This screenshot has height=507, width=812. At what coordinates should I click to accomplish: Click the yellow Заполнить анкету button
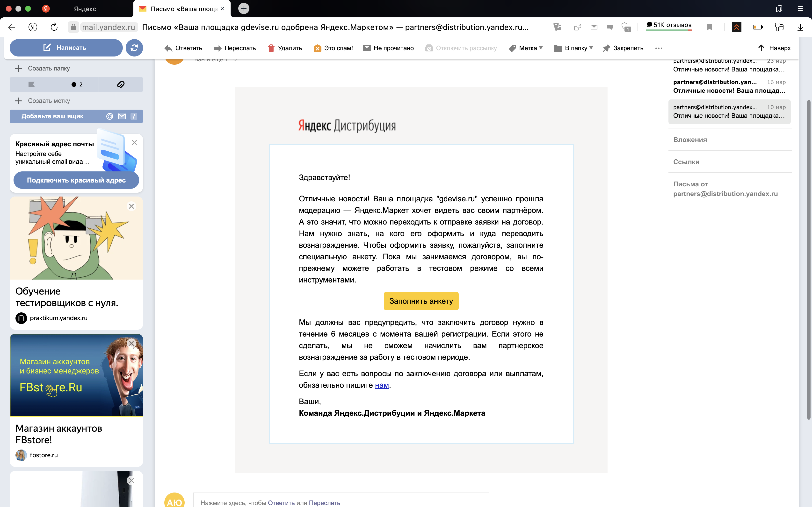coord(421,301)
